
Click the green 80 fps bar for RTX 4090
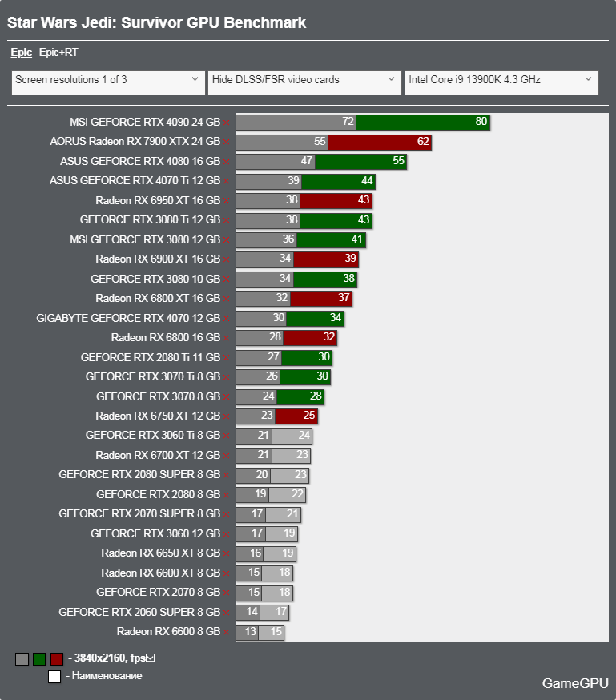(423, 122)
